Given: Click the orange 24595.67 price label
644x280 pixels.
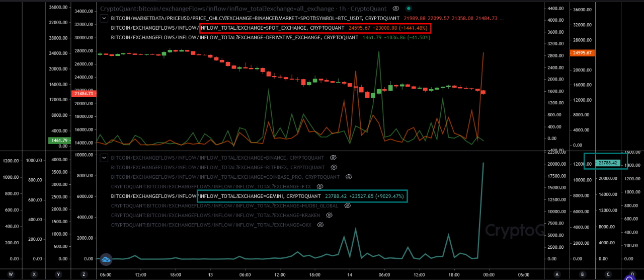Looking at the screenshot, I should [x=583, y=53].
